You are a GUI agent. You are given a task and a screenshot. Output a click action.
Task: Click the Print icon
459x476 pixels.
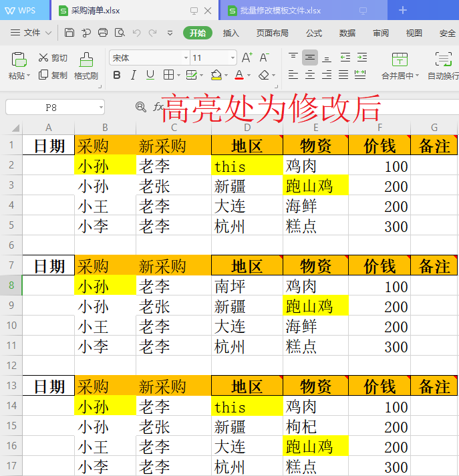point(103,33)
